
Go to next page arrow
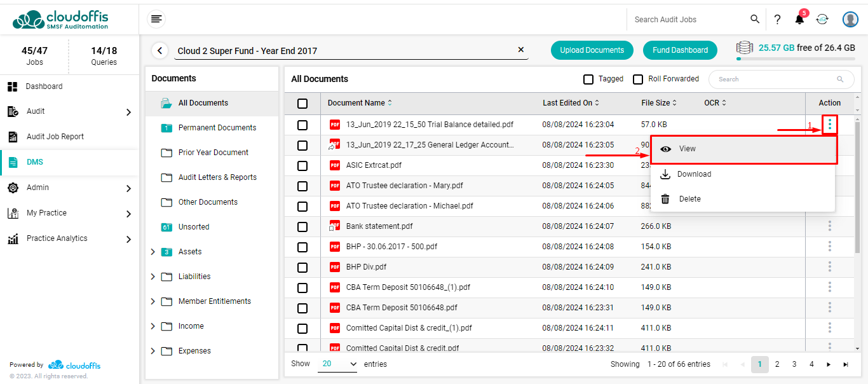click(829, 364)
